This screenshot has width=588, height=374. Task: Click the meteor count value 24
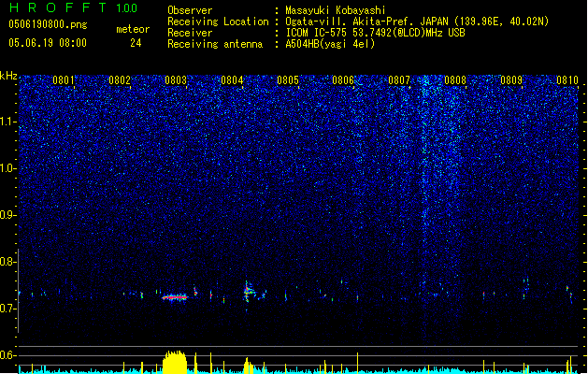point(136,43)
